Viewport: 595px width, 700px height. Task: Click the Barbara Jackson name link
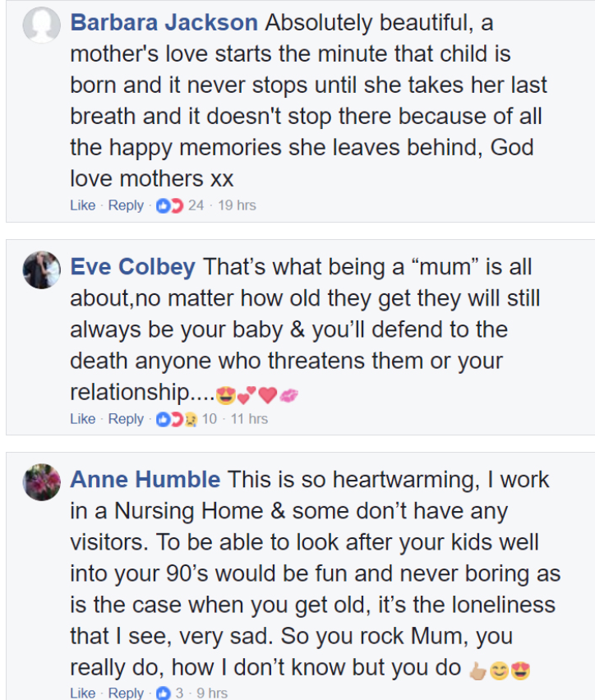pos(164,22)
